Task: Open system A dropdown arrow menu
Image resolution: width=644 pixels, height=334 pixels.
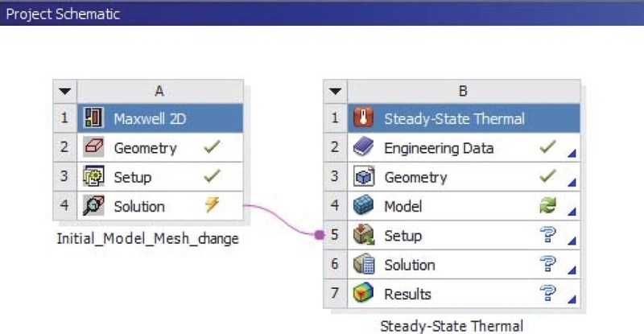Action: [65, 91]
